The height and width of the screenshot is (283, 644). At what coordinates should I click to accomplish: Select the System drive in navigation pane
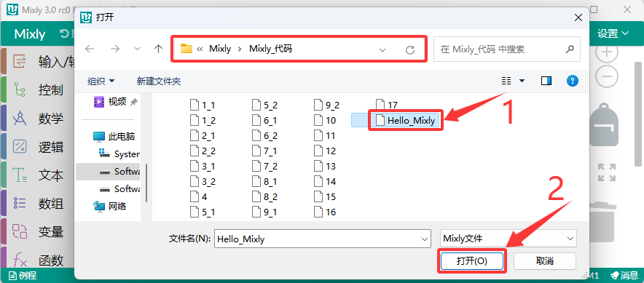tap(119, 154)
